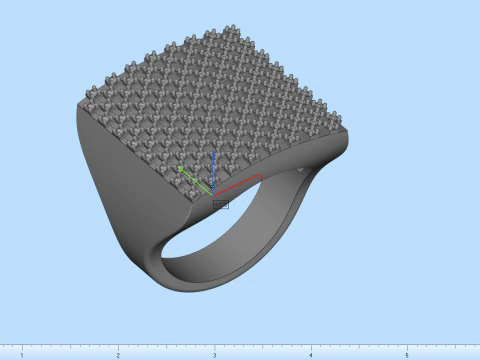This screenshot has height=360, width=480.
Task: Click ruler mark labeled 5
Action: tap(407, 355)
